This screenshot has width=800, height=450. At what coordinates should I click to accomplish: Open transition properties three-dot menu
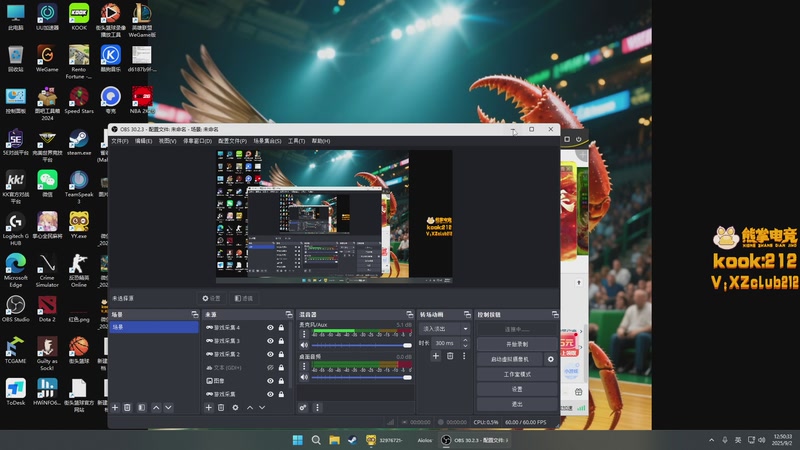coord(464,356)
